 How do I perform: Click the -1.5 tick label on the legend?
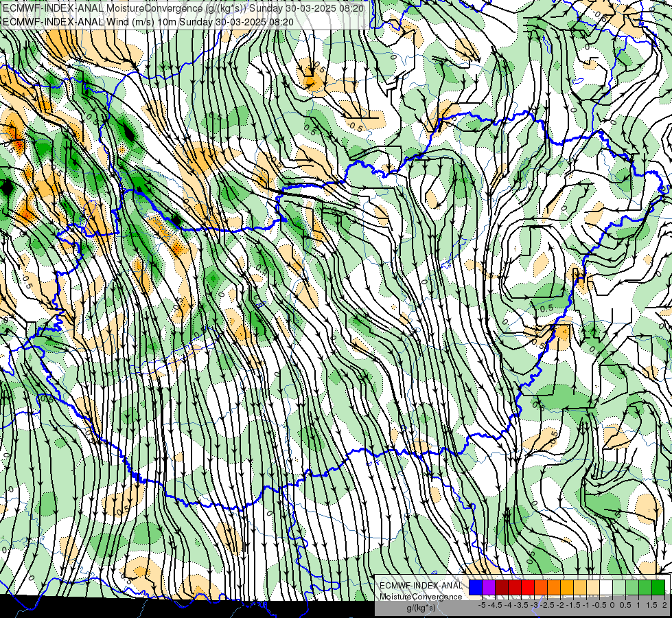point(573,605)
